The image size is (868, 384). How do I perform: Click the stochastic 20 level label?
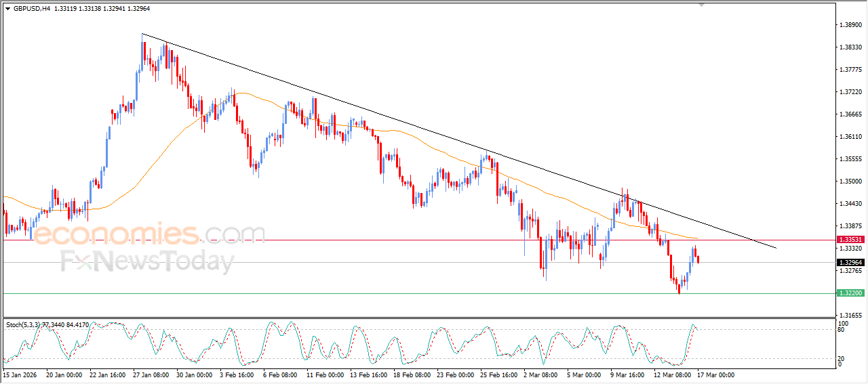tap(842, 358)
